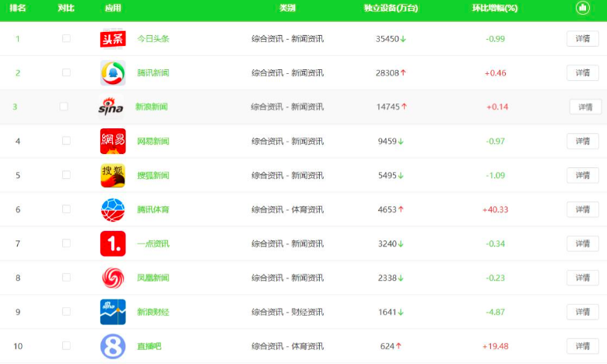Open the 新浪财经 app name link

tap(153, 312)
